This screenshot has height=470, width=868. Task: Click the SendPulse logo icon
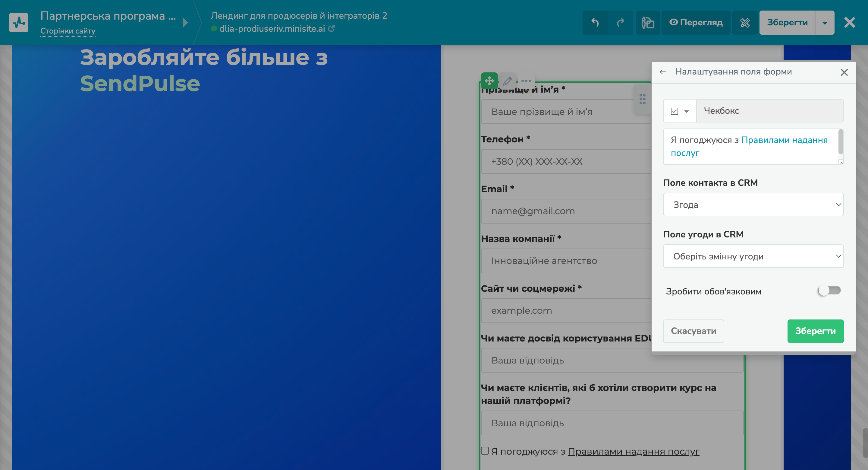pyautogui.click(x=18, y=23)
